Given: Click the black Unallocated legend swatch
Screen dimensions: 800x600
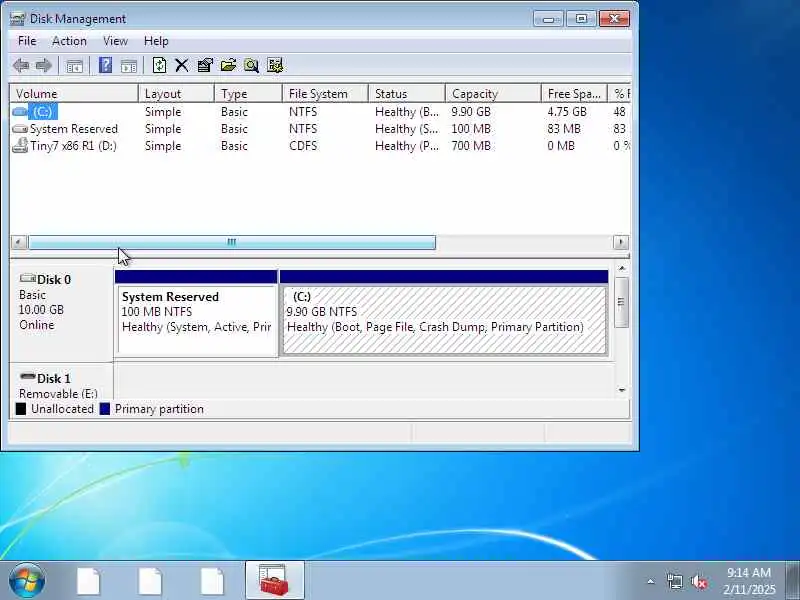Looking at the screenshot, I should 20,409.
